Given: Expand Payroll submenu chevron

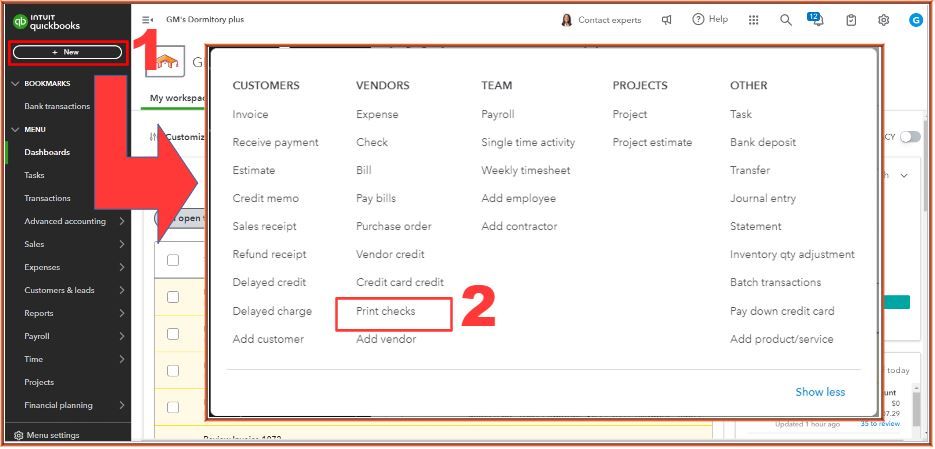Looking at the screenshot, I should (x=122, y=336).
